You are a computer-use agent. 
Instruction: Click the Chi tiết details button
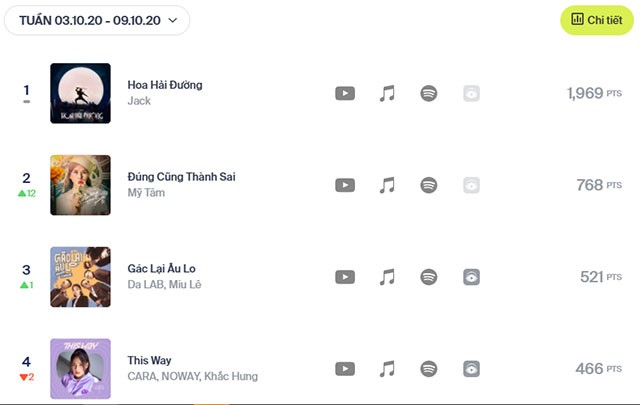point(597,20)
